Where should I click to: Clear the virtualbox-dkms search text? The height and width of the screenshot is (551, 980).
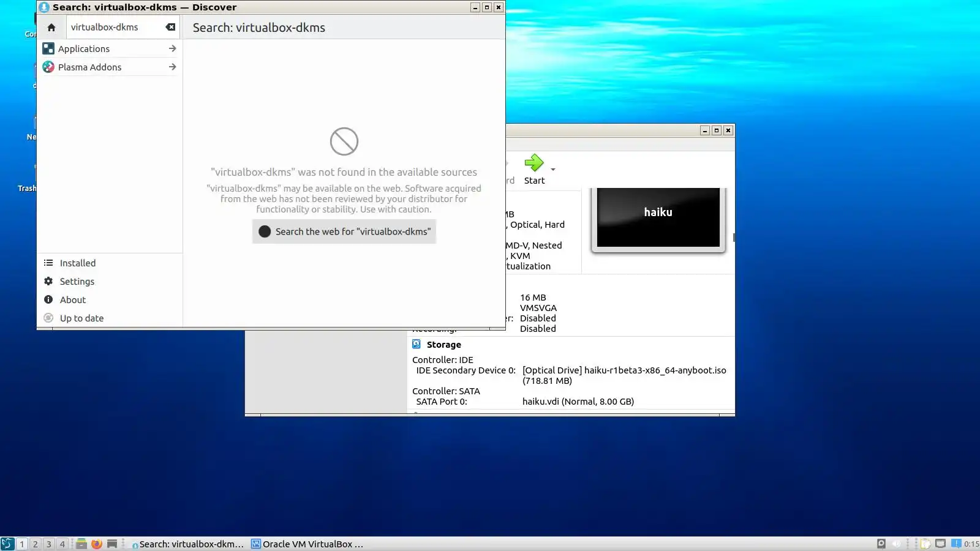click(x=170, y=27)
